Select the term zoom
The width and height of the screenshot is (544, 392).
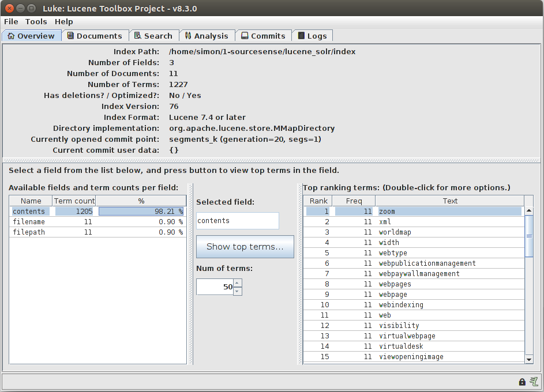(x=414, y=212)
